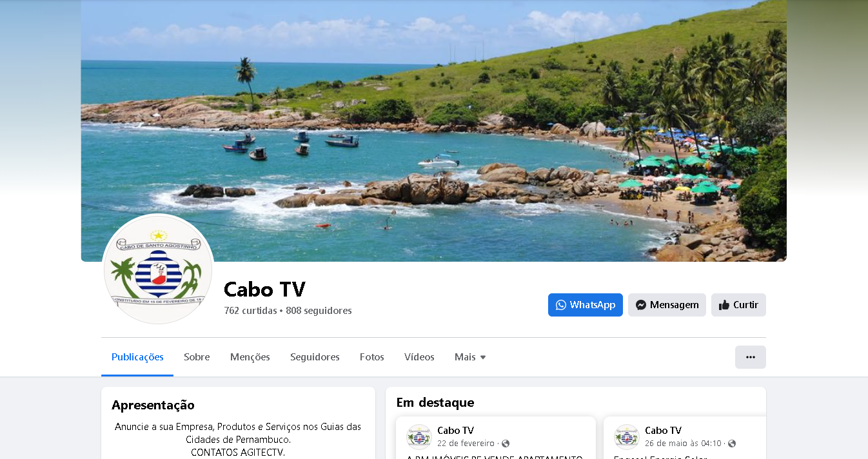The width and height of the screenshot is (868, 459).
Task: Open the 22 de fevereiro post avatar
Action: [419, 436]
